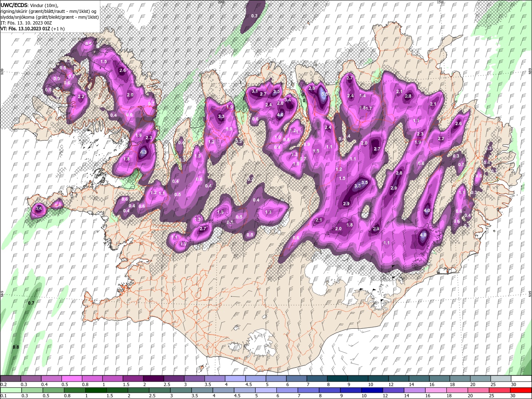Pick the darkest purple 2–2.5 snow legend swatch

153,379
